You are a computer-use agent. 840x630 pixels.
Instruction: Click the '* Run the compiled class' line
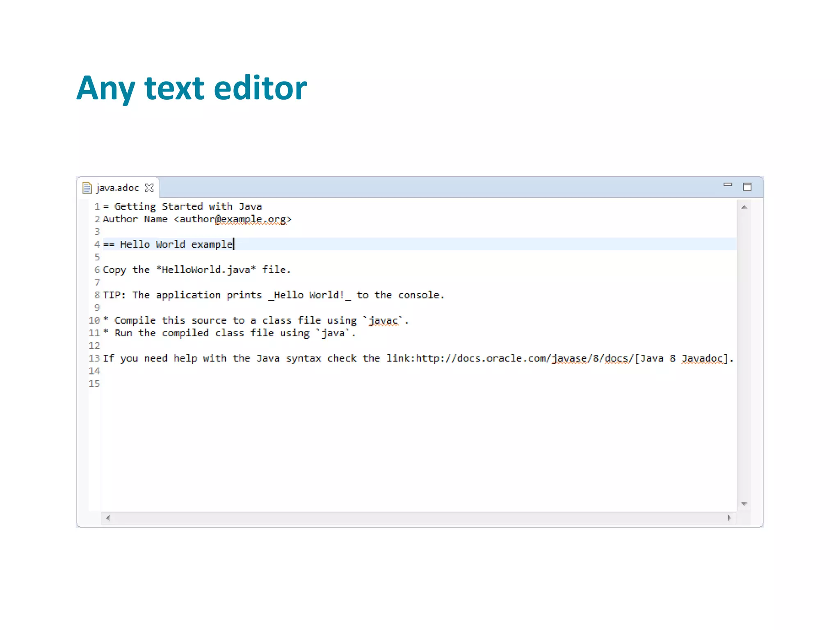point(229,333)
